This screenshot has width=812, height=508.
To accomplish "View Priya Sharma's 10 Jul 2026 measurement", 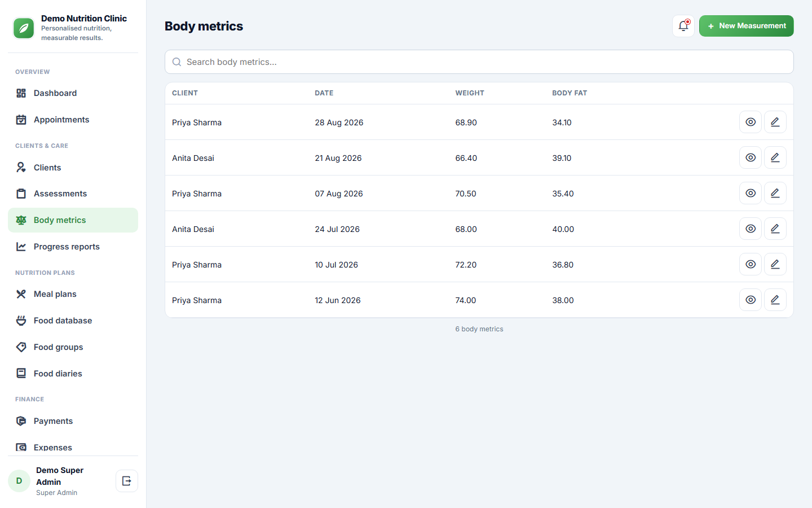I will pyautogui.click(x=751, y=264).
